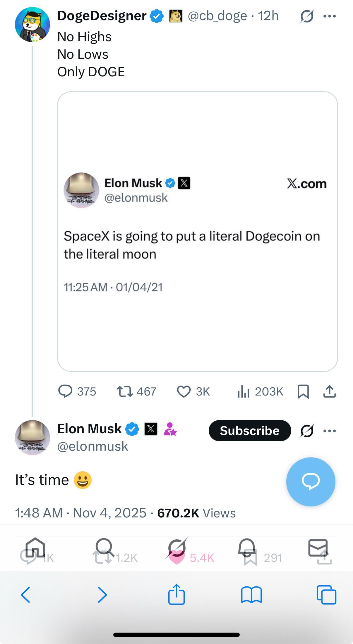Image resolution: width=353 pixels, height=644 pixels.
Task: Open more options for DogeDesigner's post
Action: tap(330, 16)
